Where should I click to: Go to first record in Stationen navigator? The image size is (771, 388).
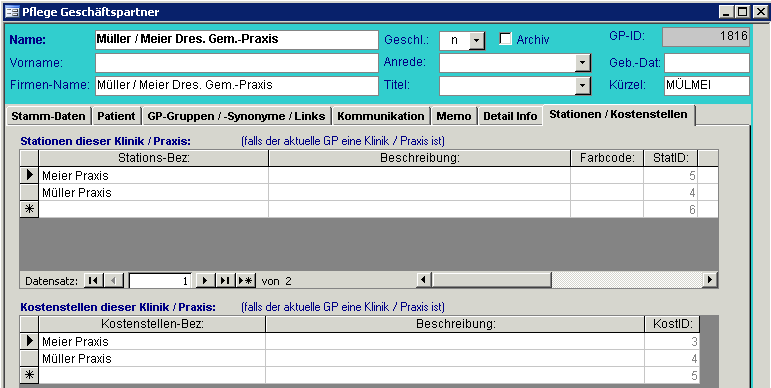pos(93,280)
